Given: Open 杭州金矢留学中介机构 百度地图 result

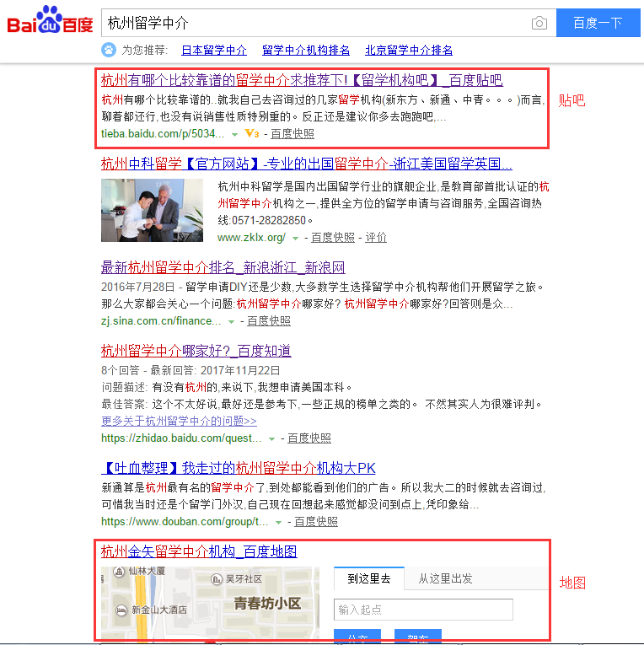Looking at the screenshot, I should [x=199, y=551].
